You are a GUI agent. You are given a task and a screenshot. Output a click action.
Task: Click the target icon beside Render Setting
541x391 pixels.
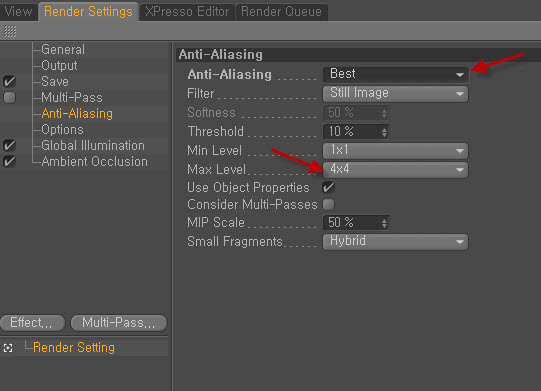coord(8,348)
